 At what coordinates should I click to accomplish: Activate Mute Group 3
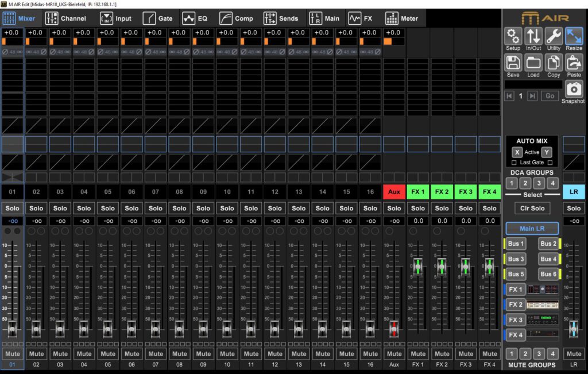(539, 353)
